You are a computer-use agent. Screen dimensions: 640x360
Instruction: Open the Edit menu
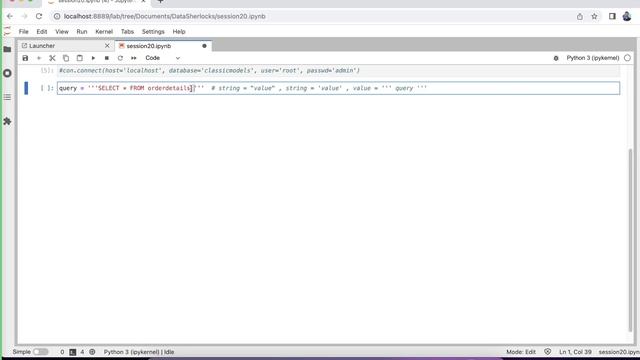[x=42, y=31]
